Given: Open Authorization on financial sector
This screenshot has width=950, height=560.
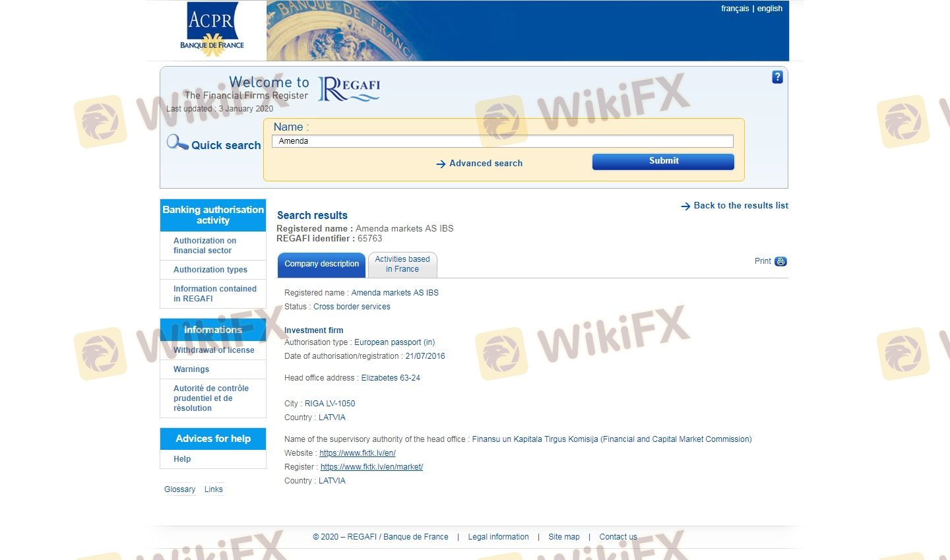Looking at the screenshot, I should (205, 245).
